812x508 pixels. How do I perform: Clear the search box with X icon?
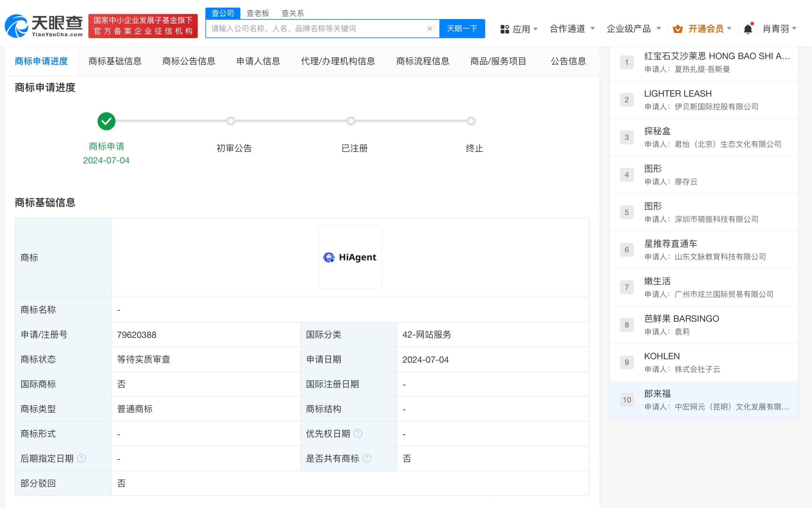click(x=429, y=29)
